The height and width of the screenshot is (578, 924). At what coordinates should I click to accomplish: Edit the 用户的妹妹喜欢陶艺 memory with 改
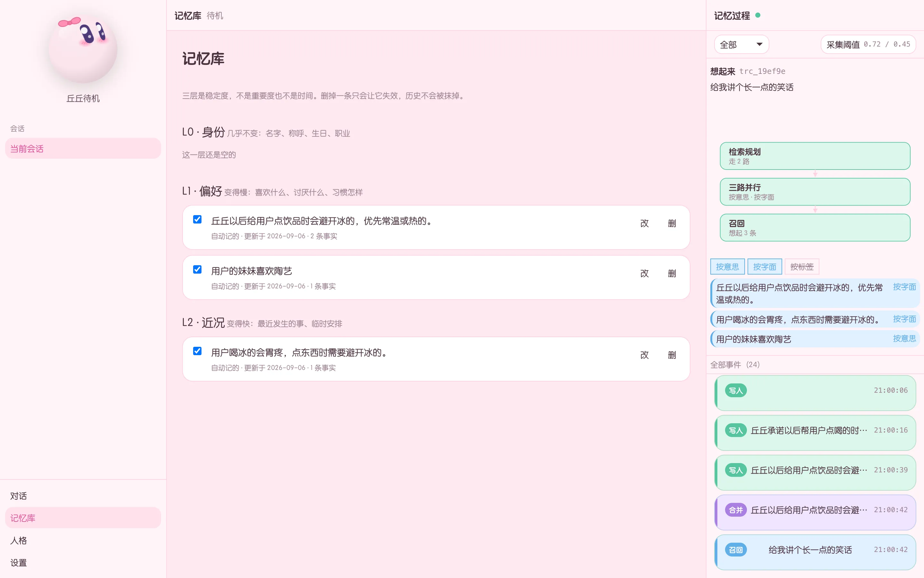645,273
